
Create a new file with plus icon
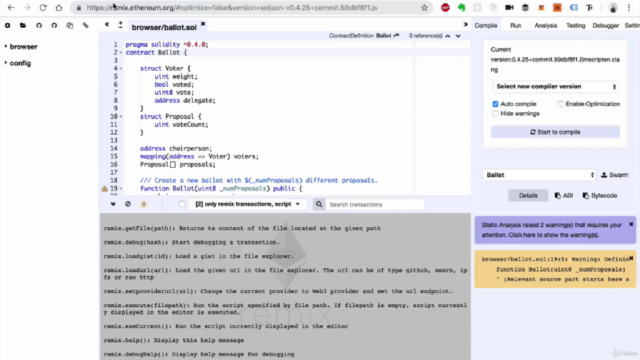7,25
